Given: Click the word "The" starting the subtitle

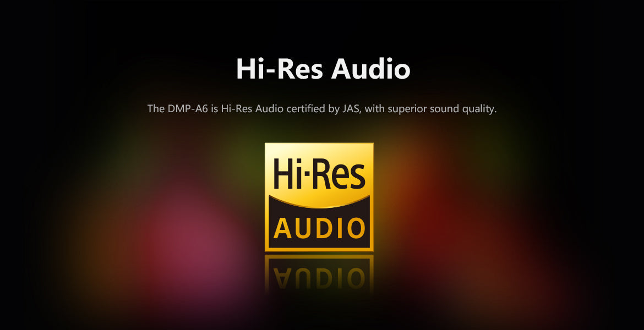Looking at the screenshot, I should pos(155,108).
